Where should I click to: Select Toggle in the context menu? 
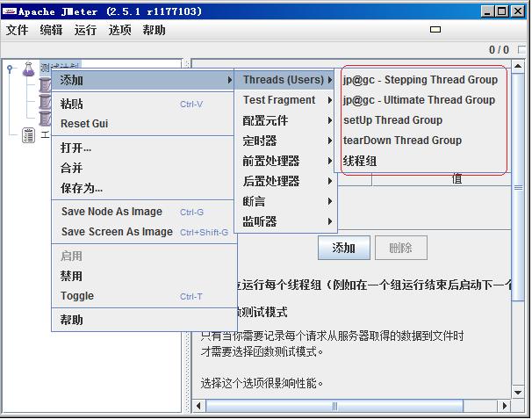(143, 296)
